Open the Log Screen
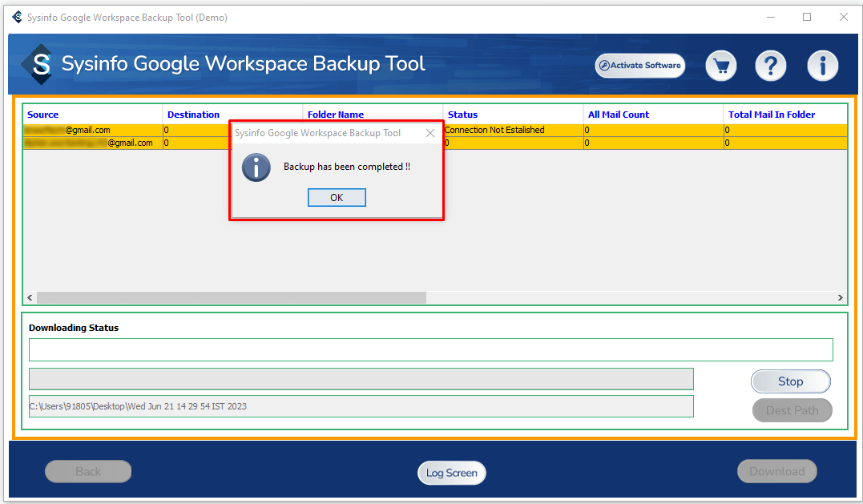This screenshot has width=863, height=504. [451, 473]
